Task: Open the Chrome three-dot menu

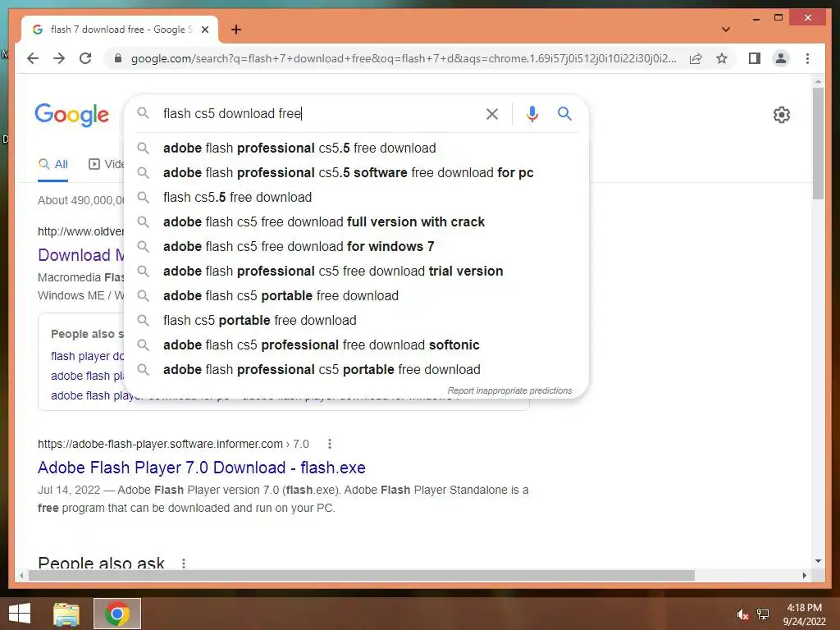Action: [x=807, y=58]
